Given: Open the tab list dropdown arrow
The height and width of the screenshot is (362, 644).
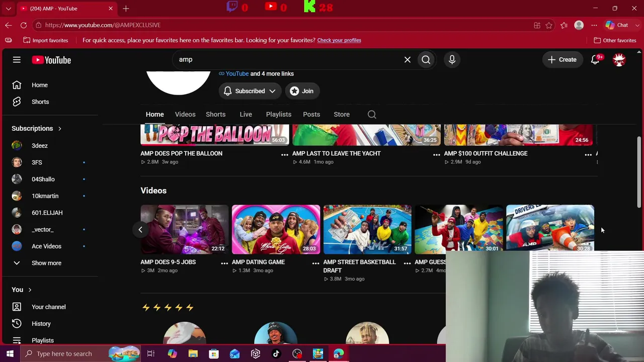Looking at the screenshot, I should tap(8, 9).
